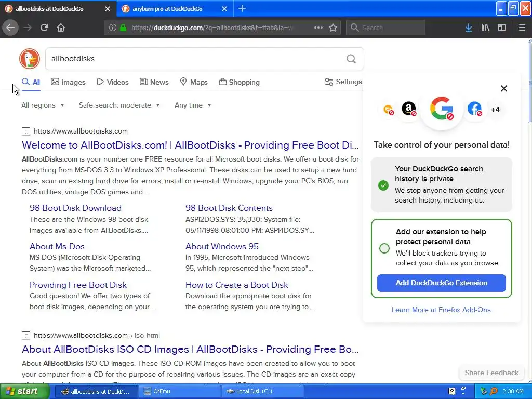
Task: Open the Settings menu on results page
Action: pyautogui.click(x=343, y=82)
